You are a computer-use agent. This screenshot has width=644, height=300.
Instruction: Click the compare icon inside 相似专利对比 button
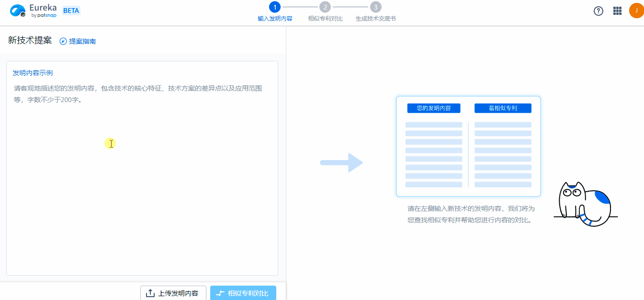tap(221, 293)
